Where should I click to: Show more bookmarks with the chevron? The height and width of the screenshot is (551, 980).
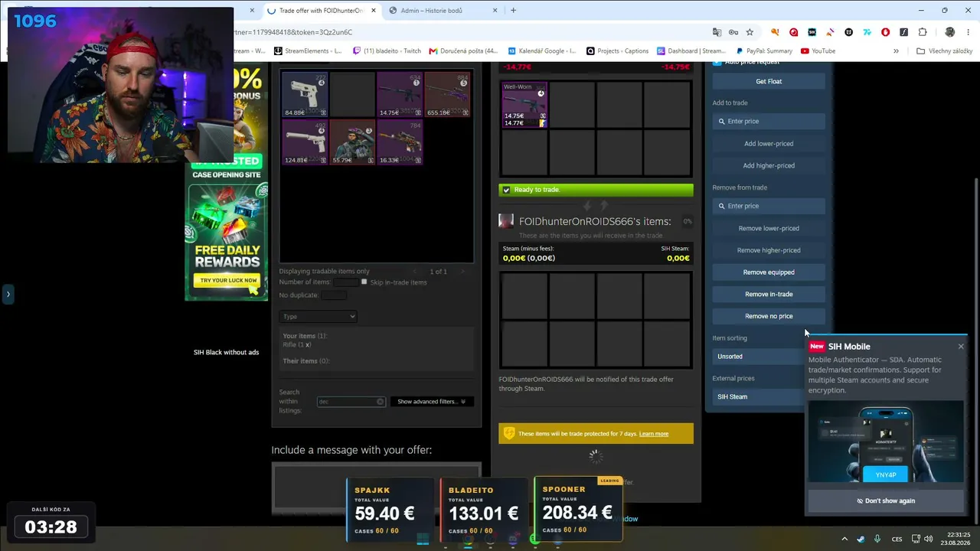tap(896, 51)
